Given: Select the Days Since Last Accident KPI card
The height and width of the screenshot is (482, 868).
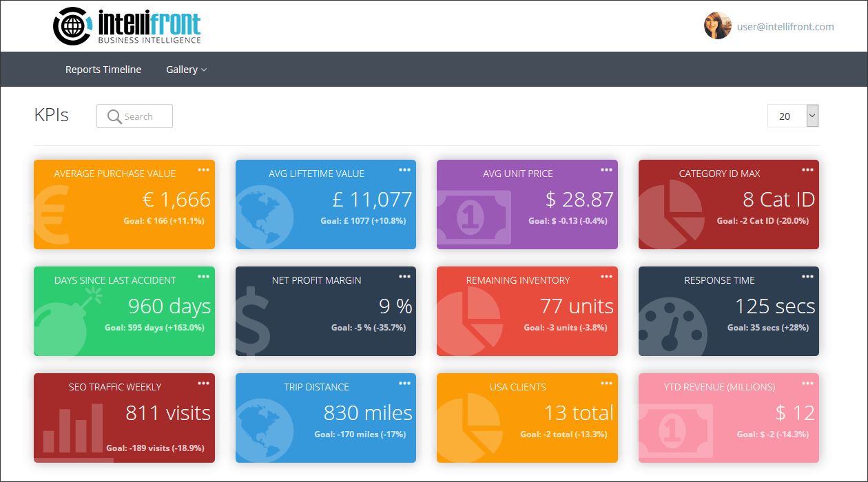Looking at the screenshot, I should [x=124, y=311].
